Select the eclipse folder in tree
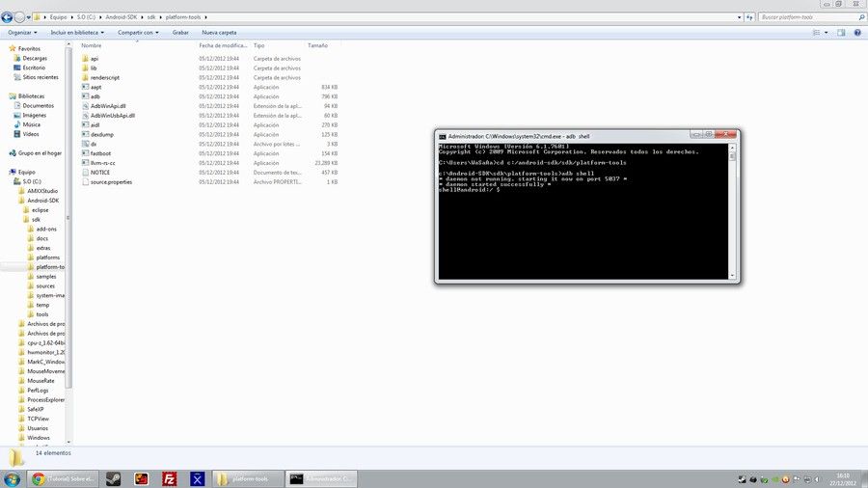 pyautogui.click(x=40, y=209)
